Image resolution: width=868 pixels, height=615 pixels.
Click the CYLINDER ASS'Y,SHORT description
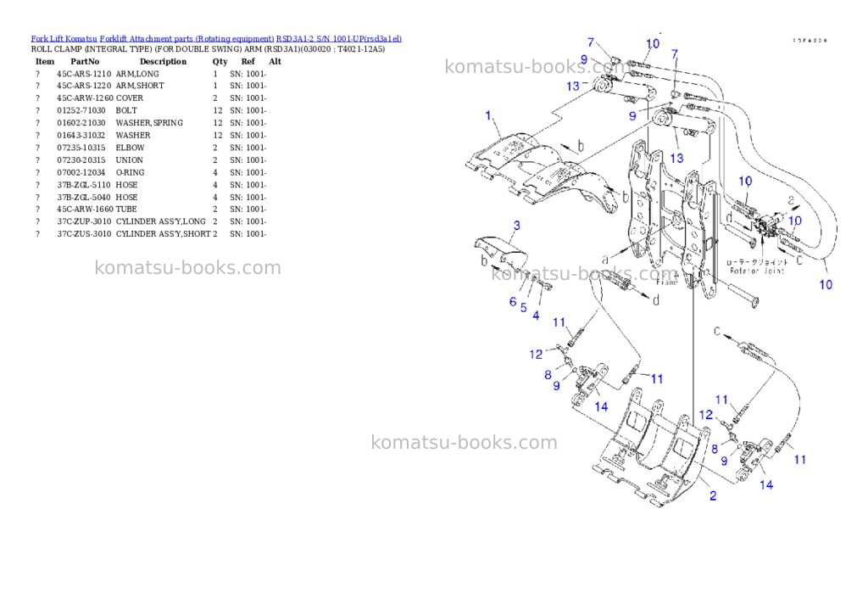164,234
